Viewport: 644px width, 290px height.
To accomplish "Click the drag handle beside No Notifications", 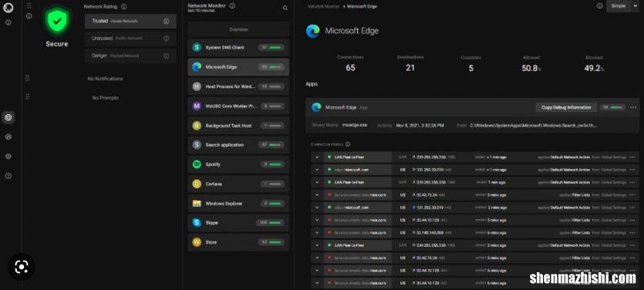I will (28, 78).
